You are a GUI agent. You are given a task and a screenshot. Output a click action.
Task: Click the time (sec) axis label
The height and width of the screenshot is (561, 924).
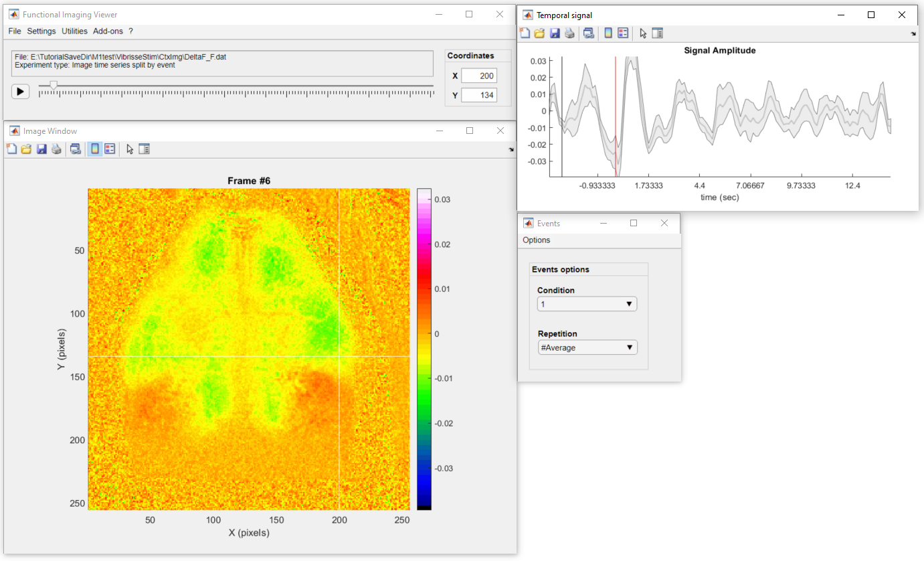click(x=720, y=197)
